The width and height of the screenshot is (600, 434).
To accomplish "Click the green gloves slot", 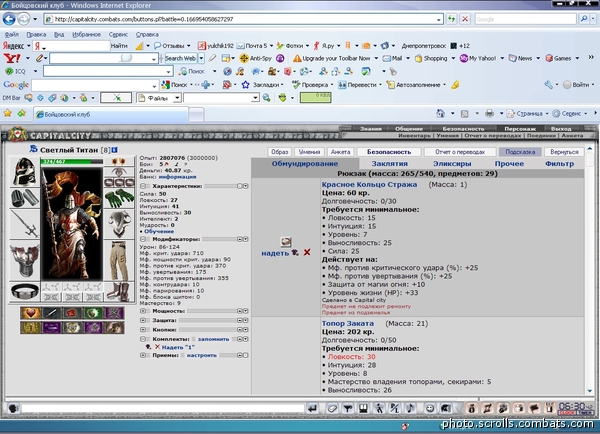I will click(119, 198).
